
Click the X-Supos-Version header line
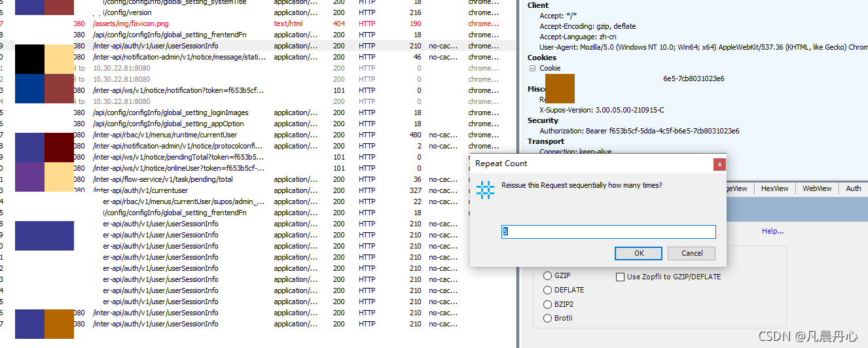(602, 110)
